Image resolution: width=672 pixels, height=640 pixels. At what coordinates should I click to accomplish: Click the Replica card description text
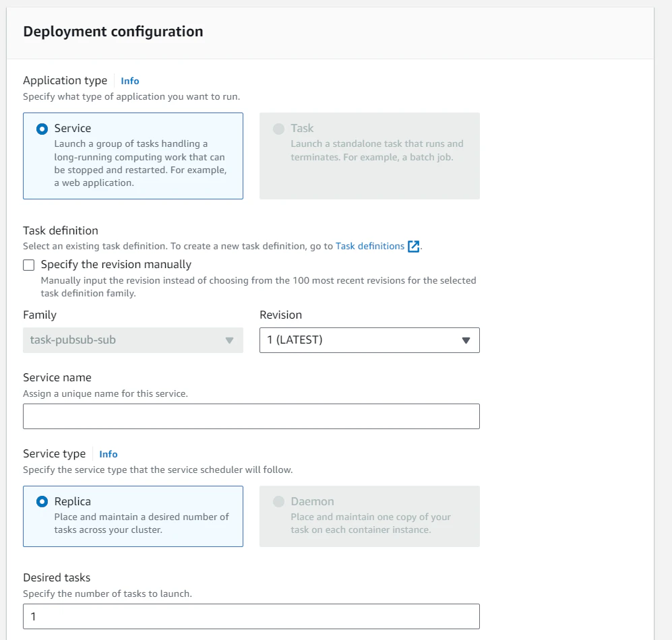coord(142,523)
